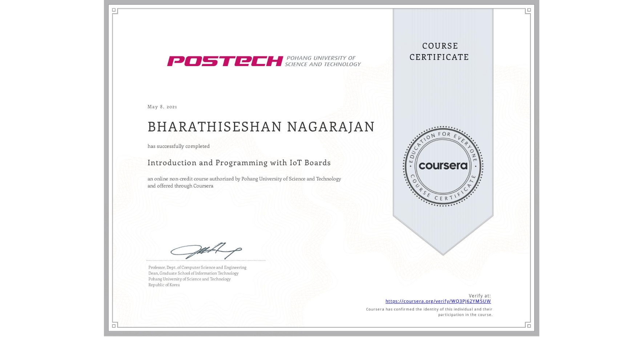This screenshot has height=337, width=644.
Task: Click 'has successfully completed' text
Action: pos(178,146)
